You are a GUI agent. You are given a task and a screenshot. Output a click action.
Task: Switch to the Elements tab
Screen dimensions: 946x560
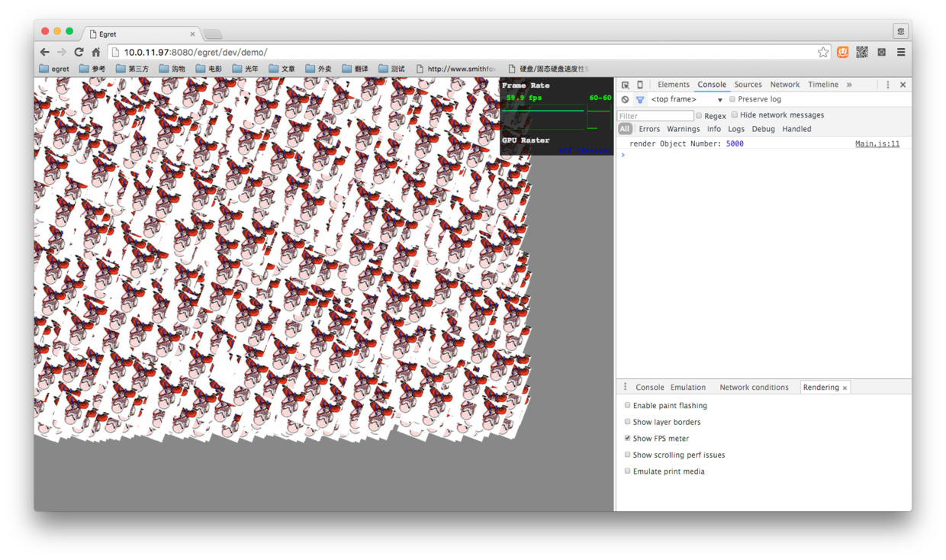pos(673,85)
